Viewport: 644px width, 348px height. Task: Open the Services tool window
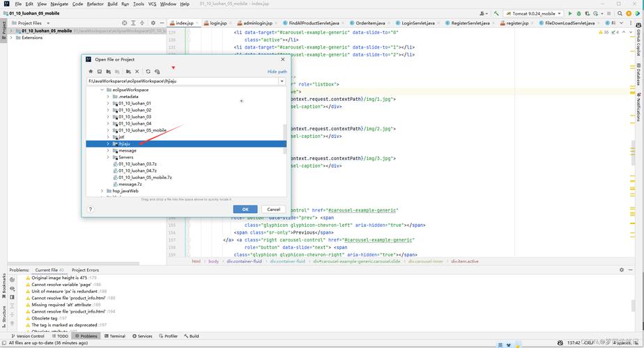[142, 335]
